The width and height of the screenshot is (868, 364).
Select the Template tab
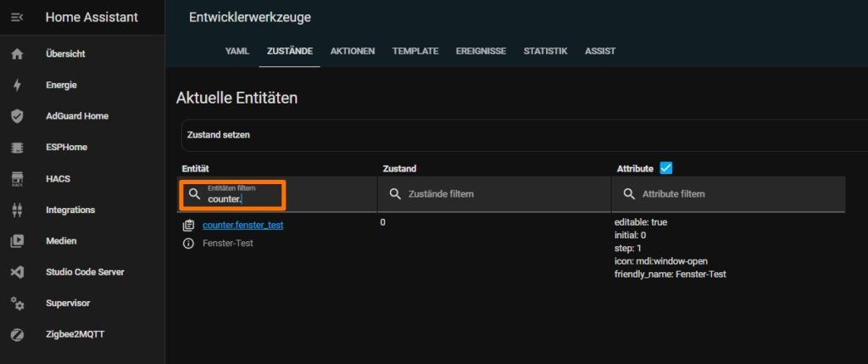pyautogui.click(x=415, y=51)
